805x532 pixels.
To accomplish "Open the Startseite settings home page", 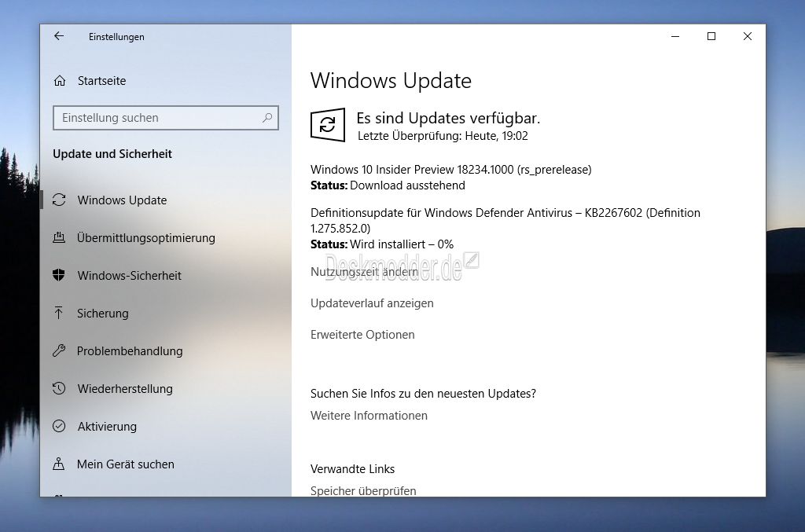I will click(101, 80).
